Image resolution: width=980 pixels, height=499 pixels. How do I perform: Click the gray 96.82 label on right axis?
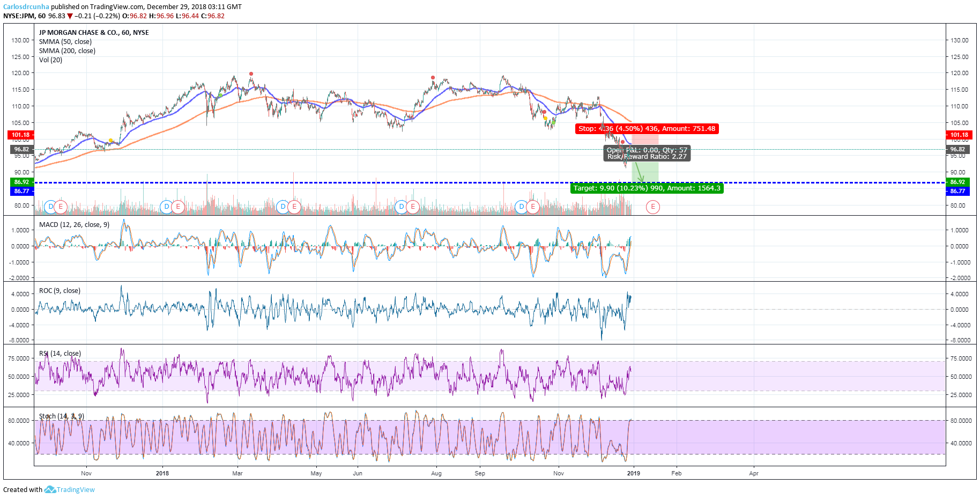[x=958, y=150]
